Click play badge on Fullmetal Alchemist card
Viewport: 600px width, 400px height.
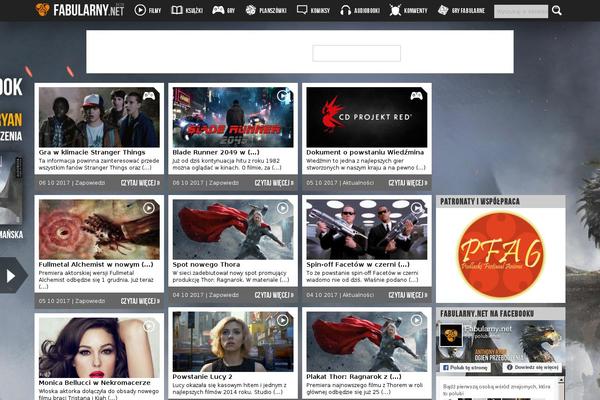click(149, 208)
